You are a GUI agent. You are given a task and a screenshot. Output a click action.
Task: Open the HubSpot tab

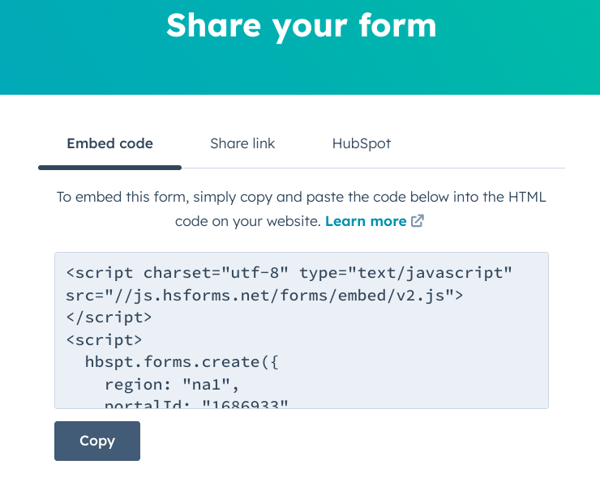[361, 144]
